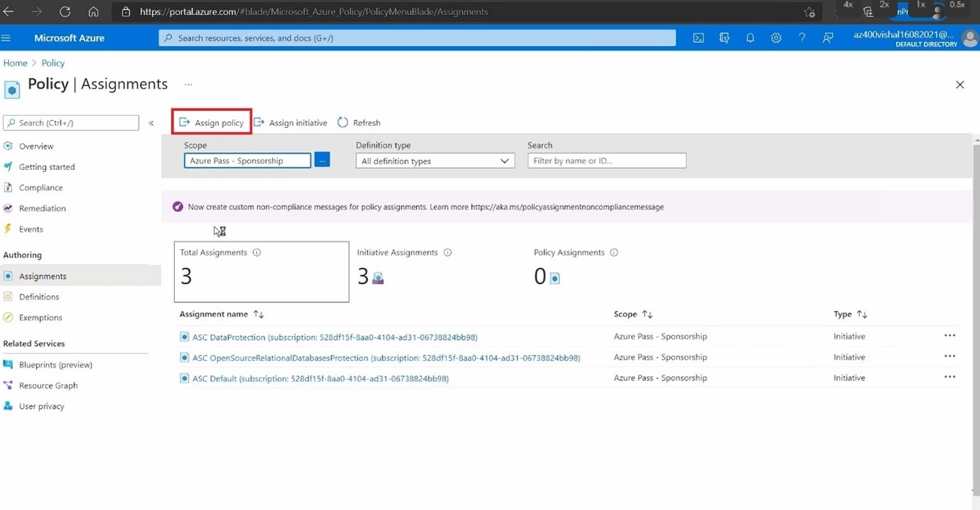The height and width of the screenshot is (510, 980).
Task: Open scope picker ellipsis button
Action: pos(322,161)
